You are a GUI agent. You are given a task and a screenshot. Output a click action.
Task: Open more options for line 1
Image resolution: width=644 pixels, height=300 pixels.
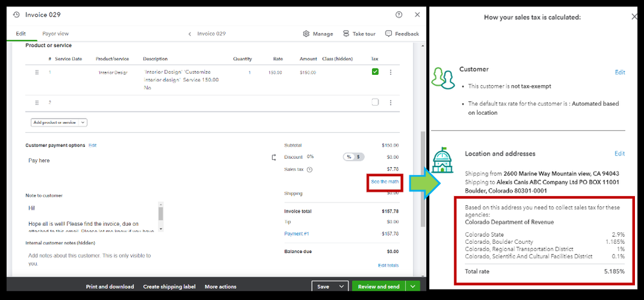(x=391, y=72)
